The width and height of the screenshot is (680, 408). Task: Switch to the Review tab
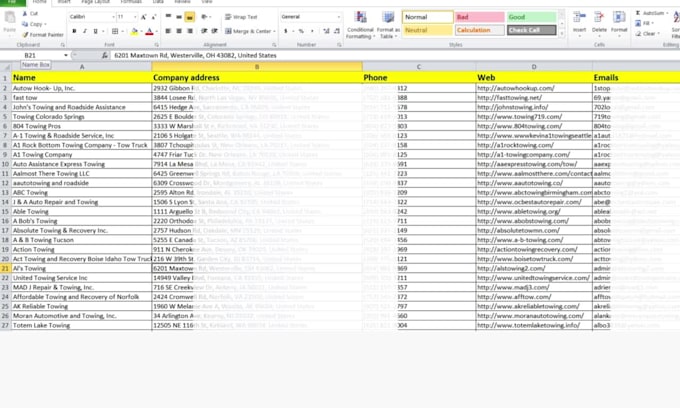[182, 2]
